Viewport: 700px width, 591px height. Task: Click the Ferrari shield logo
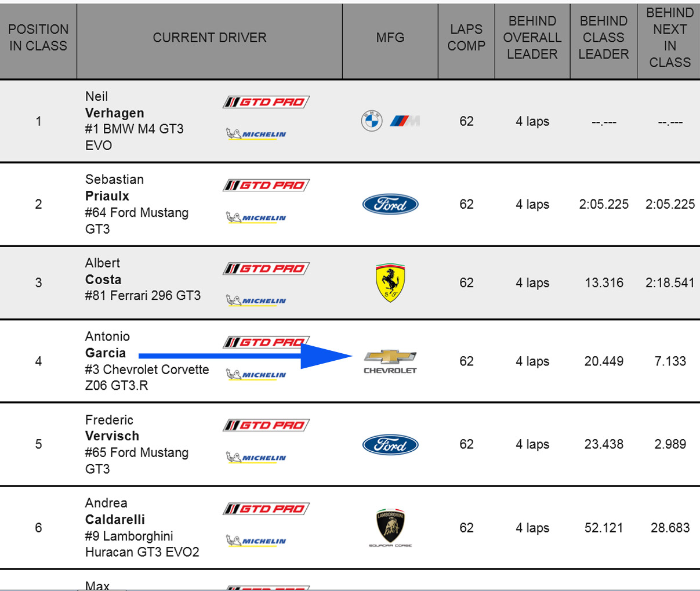390,283
